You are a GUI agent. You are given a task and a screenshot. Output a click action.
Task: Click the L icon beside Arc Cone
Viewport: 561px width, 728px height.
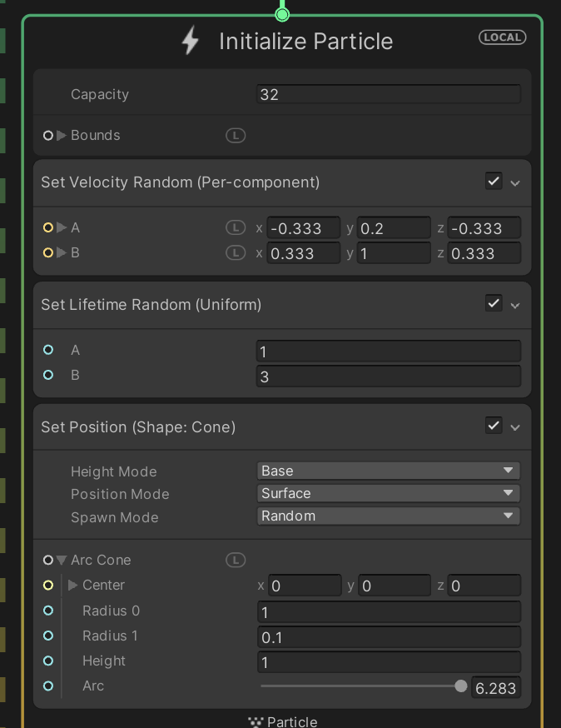[x=236, y=560]
